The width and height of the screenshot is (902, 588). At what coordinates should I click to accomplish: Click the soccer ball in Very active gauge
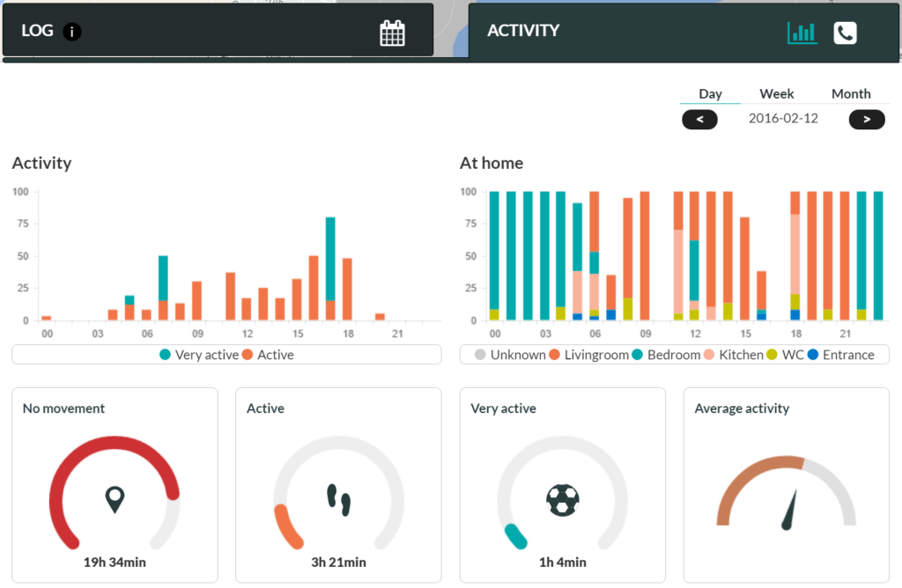click(x=562, y=501)
